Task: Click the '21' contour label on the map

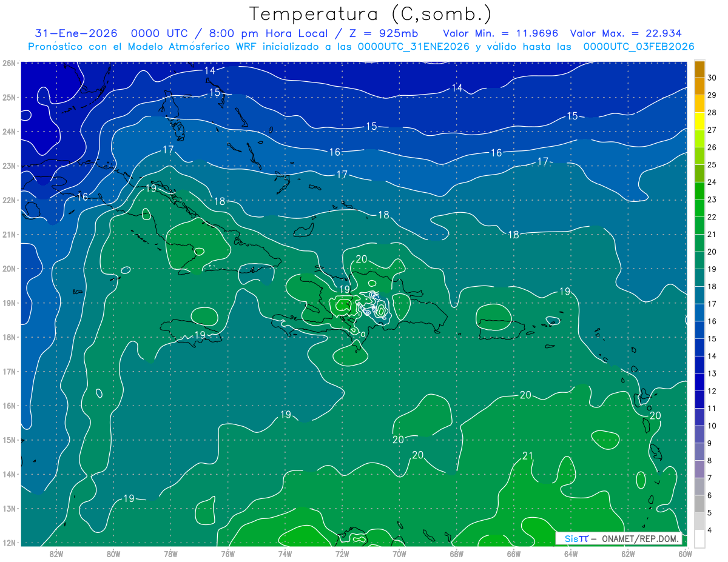Action: click(527, 456)
